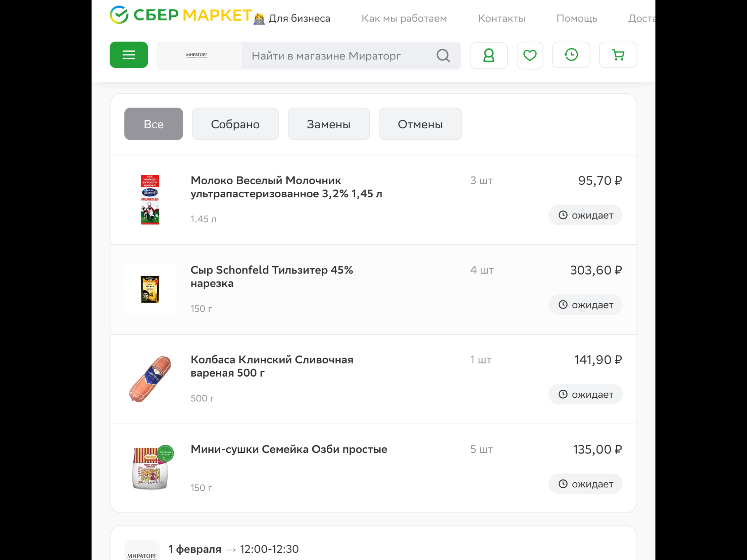Click the price '303,60 ₽'
This screenshot has height=560, width=747.
(x=596, y=270)
